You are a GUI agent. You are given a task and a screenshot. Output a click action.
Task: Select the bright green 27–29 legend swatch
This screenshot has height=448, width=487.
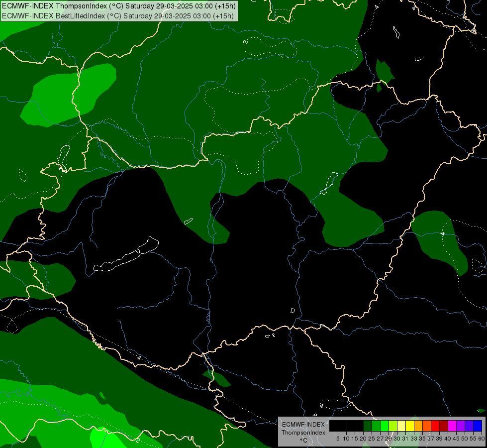[x=385, y=426]
